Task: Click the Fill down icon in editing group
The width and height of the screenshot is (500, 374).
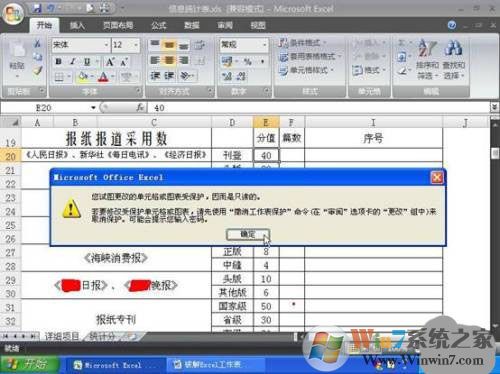Action: 402,57
